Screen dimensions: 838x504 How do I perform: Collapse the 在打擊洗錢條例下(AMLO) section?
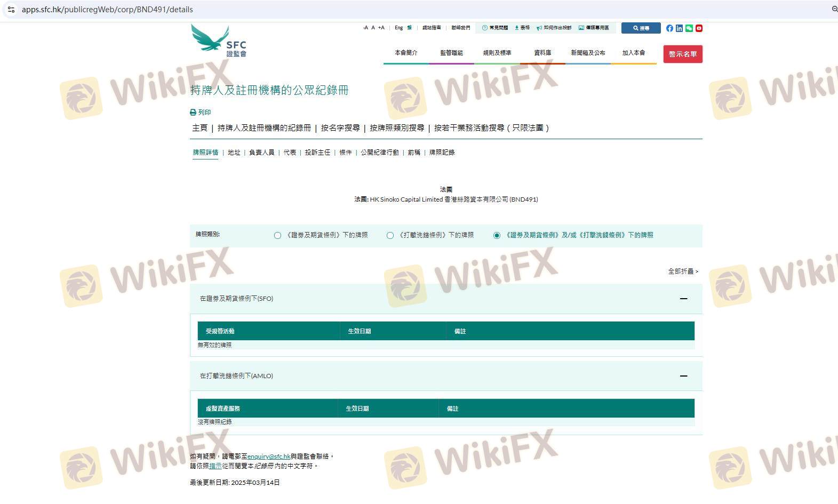683,376
